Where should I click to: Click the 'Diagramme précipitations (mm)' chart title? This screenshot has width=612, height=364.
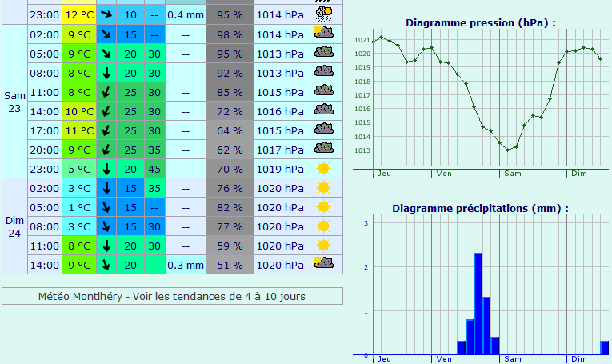480,208
